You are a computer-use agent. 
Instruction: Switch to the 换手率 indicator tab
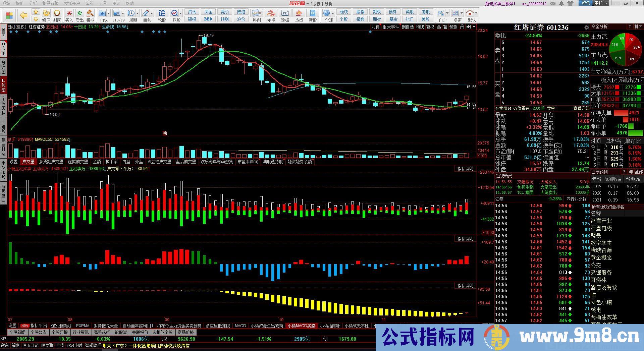(111, 162)
